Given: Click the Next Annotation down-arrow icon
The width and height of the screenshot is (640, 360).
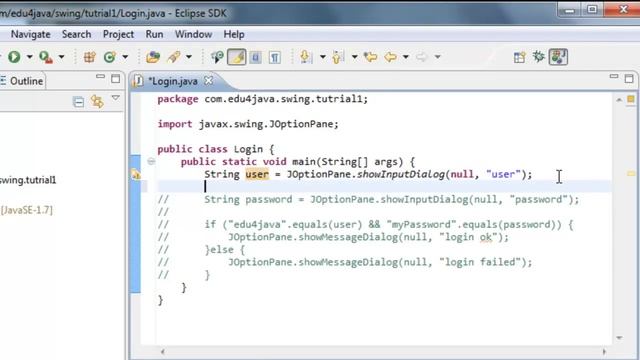Looking at the screenshot, I should 305,57.
